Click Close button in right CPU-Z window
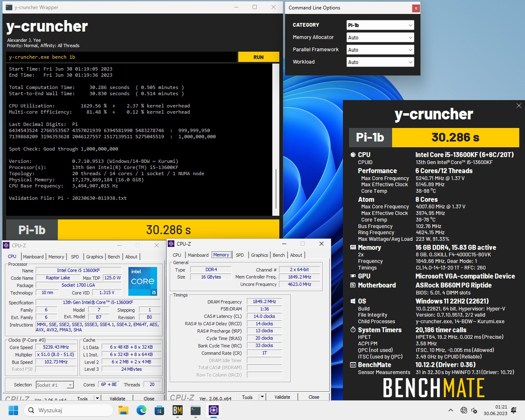 (314, 397)
